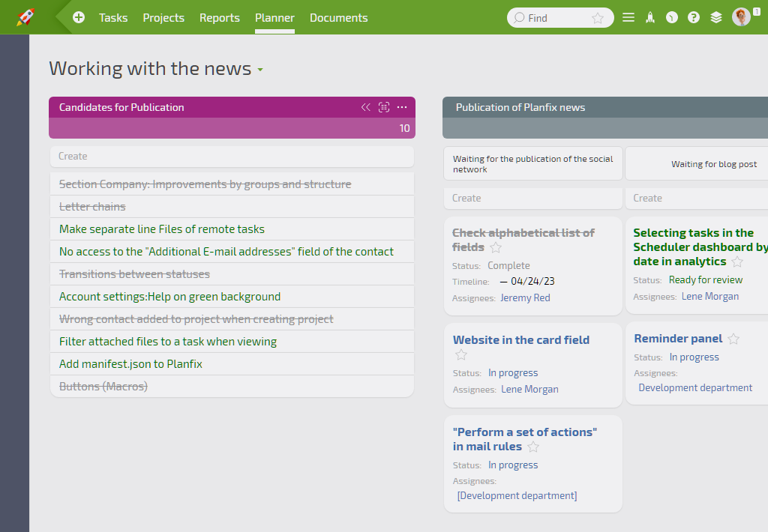Open the Documents menu
Viewport: 768px width, 532px height.
[x=338, y=18]
